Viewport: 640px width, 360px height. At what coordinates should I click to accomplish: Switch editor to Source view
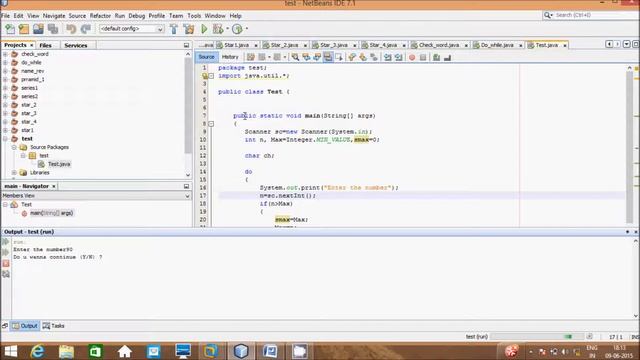(207, 57)
